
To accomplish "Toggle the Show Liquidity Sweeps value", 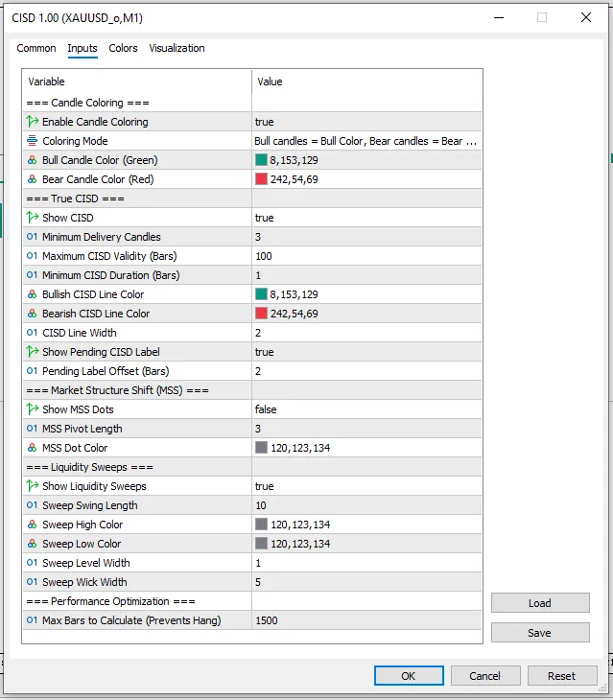I will click(366, 486).
